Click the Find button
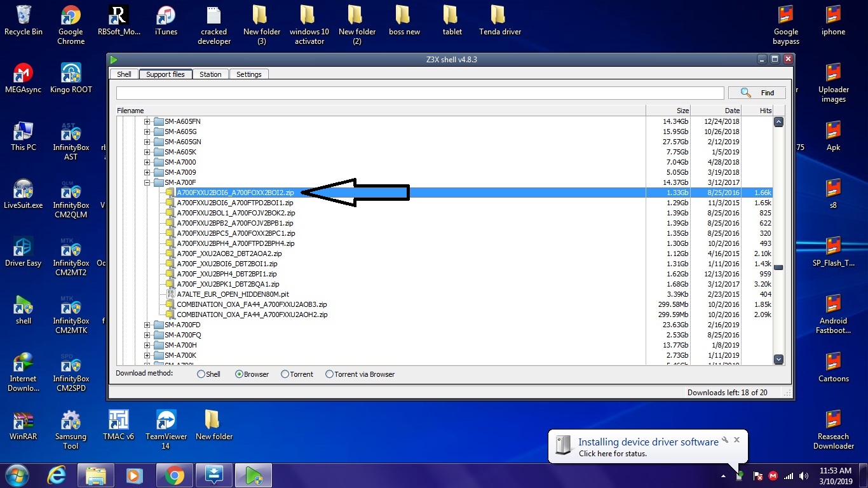Screen dimensions: 868x488 pyautogui.click(x=757, y=93)
